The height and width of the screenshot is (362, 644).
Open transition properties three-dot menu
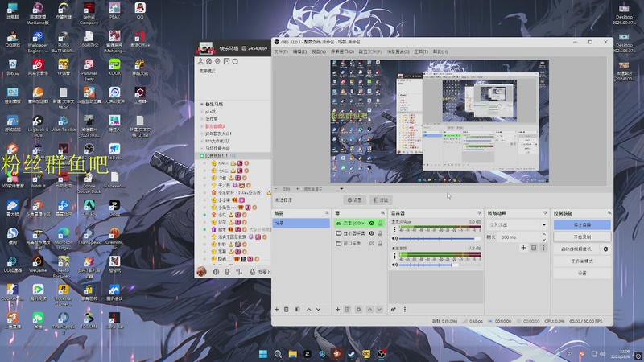543,248
